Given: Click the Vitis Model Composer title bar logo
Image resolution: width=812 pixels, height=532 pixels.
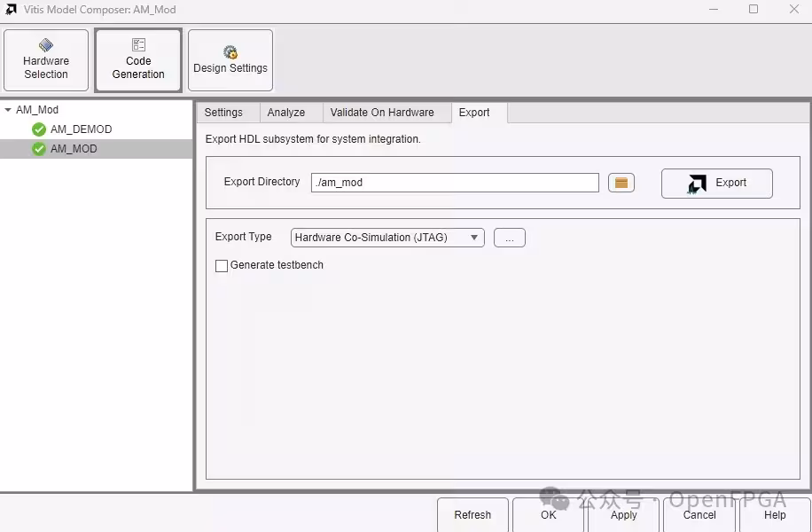Looking at the screenshot, I should click(11, 10).
